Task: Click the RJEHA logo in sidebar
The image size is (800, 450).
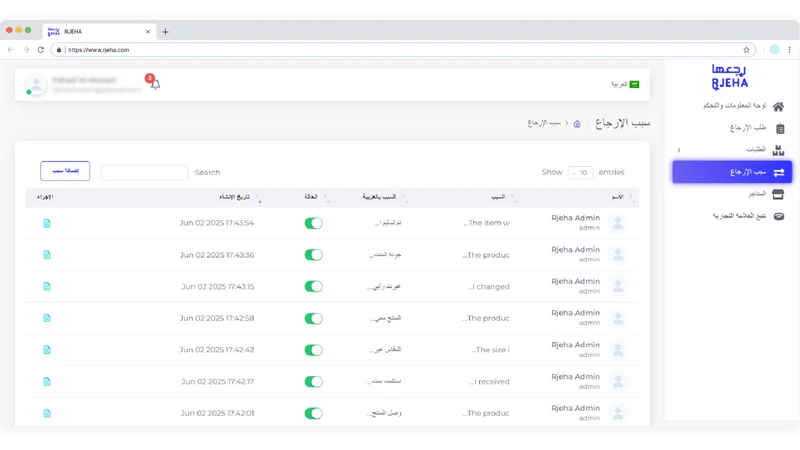Action: (730, 77)
